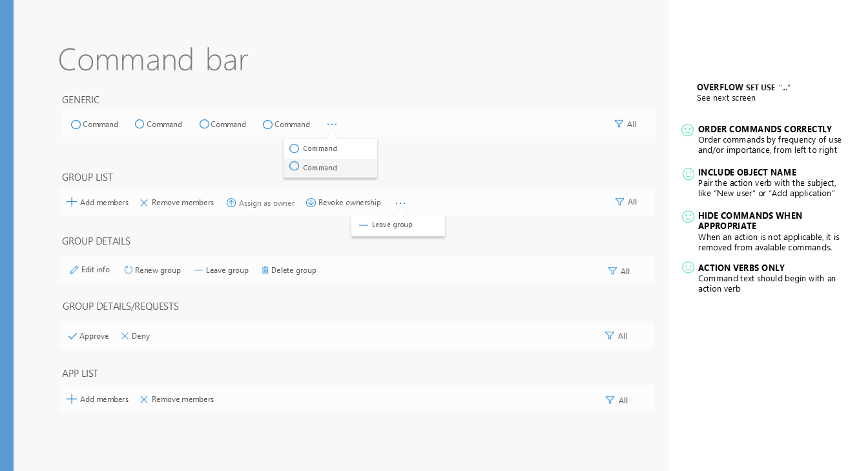This screenshot has height=471, width=868.
Task: Click the Edit info pencil icon
Action: (x=74, y=270)
